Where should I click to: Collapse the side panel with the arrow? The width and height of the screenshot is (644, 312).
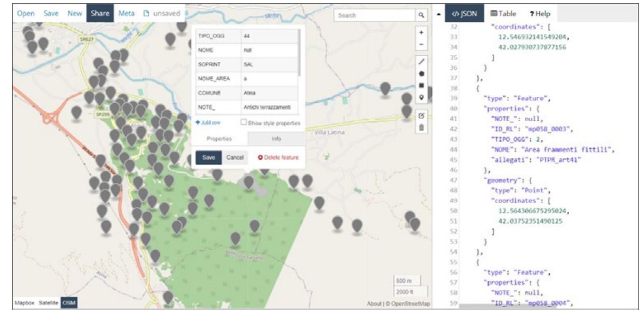pyautogui.click(x=438, y=14)
